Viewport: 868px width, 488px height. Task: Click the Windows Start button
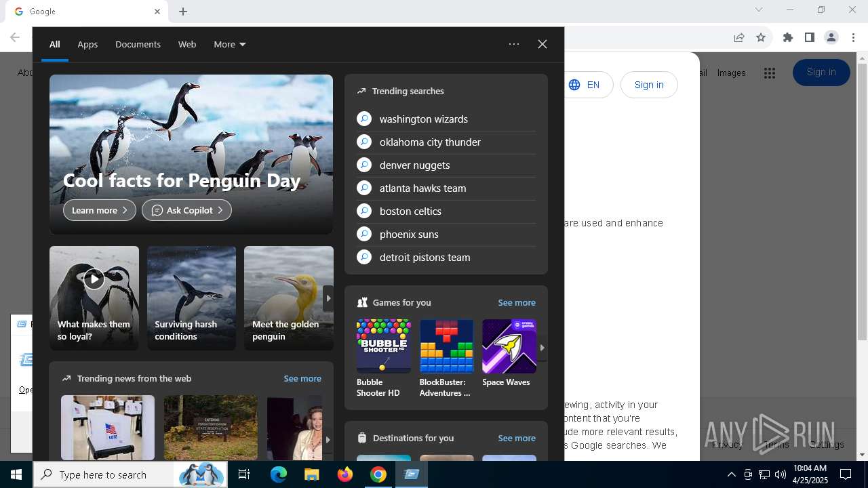(16, 474)
